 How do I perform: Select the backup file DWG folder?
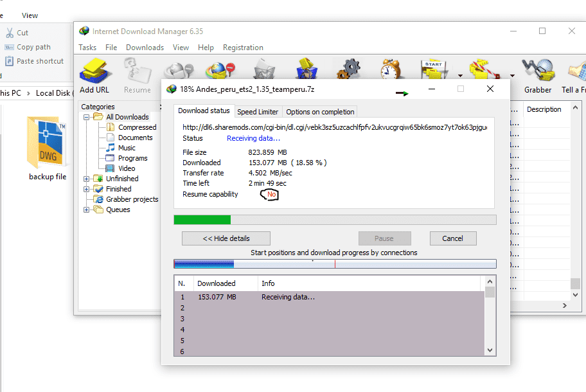coord(47,148)
